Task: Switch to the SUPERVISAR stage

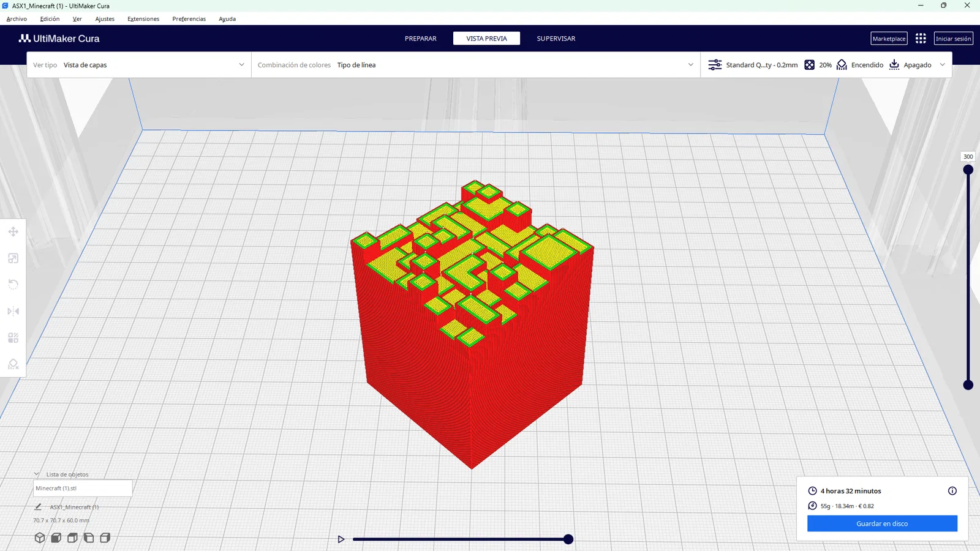Action: tap(556, 39)
